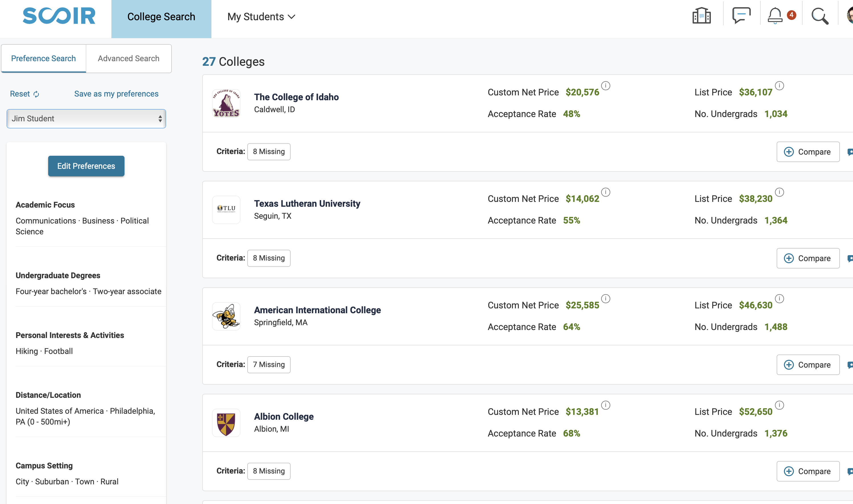
Task: Click info icon next to $13,381 net price
Action: tap(605, 405)
